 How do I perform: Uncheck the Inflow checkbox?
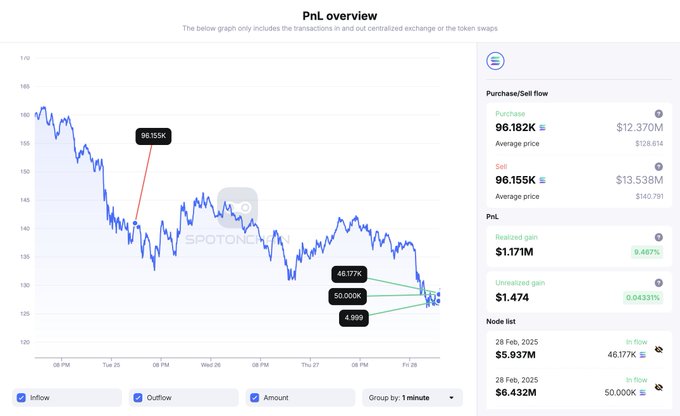pyautogui.click(x=21, y=398)
